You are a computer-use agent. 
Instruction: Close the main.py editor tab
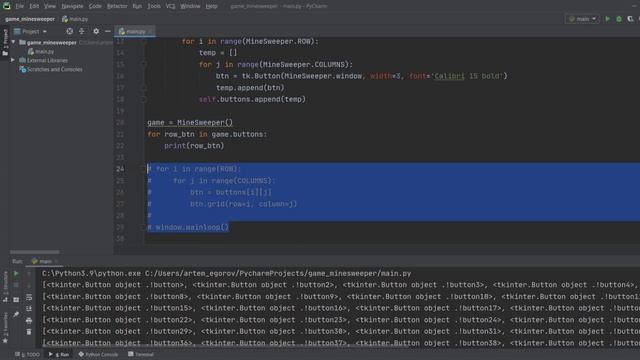click(x=151, y=31)
